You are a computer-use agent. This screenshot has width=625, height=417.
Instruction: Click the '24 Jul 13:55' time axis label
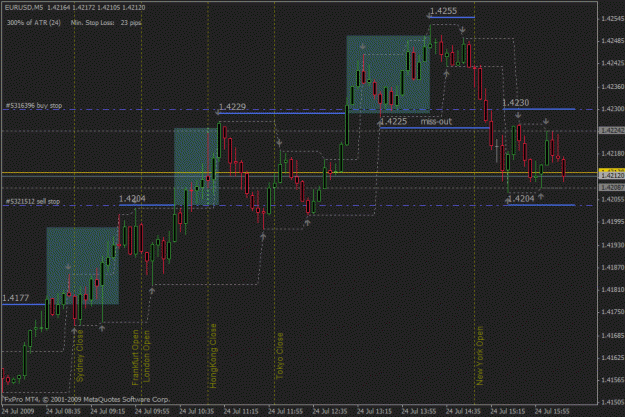(x=419, y=411)
